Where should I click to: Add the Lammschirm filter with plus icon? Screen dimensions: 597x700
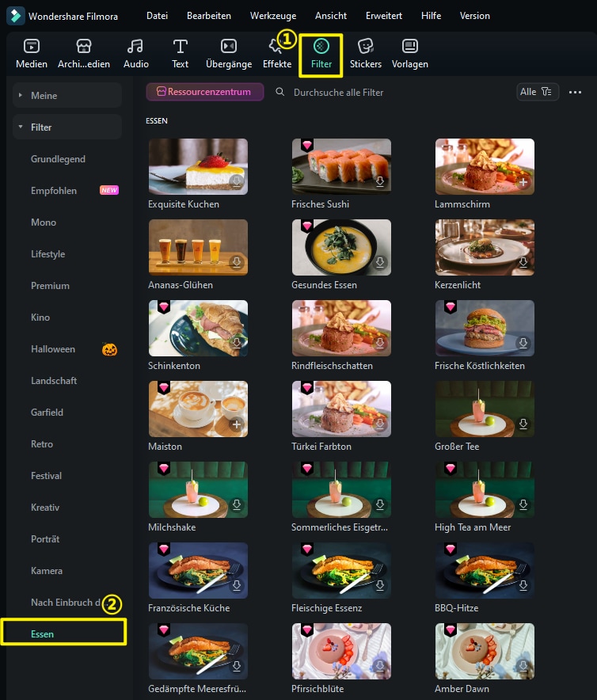pyautogui.click(x=523, y=181)
